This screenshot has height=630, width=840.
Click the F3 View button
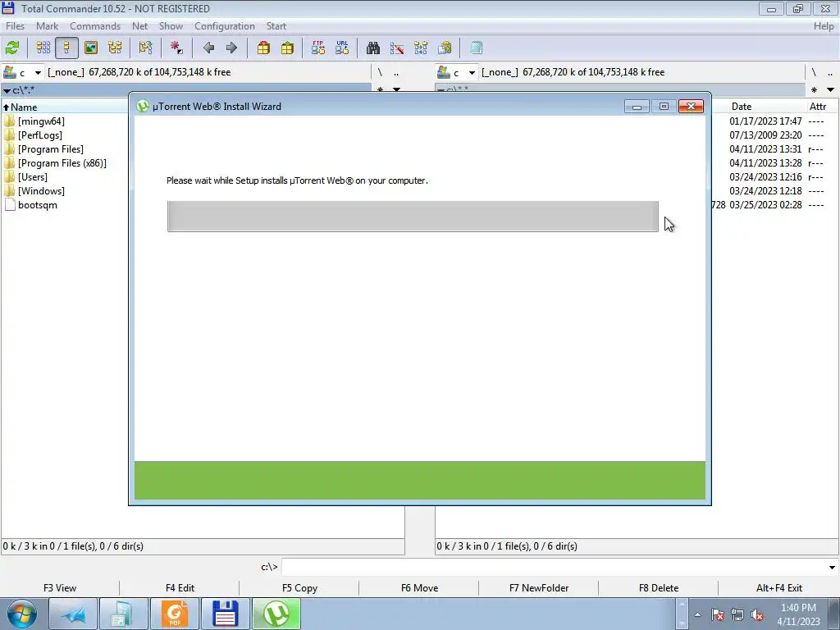pyautogui.click(x=60, y=587)
